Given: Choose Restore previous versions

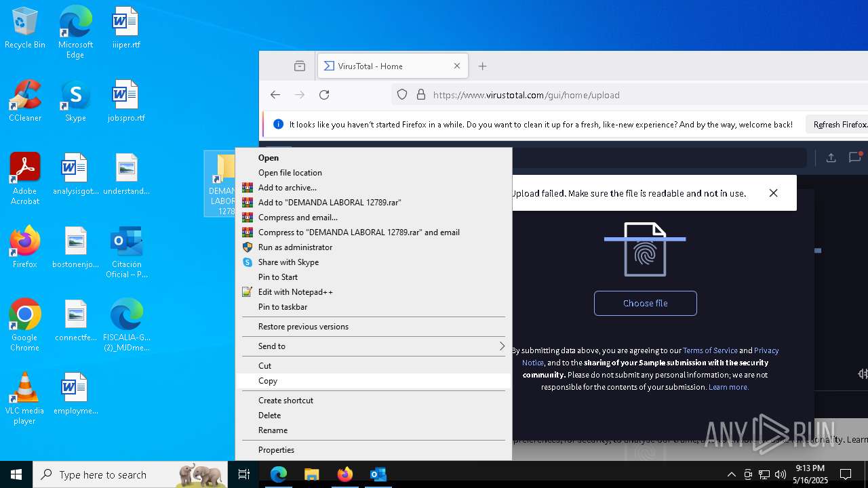Looking at the screenshot, I should 374,327.
